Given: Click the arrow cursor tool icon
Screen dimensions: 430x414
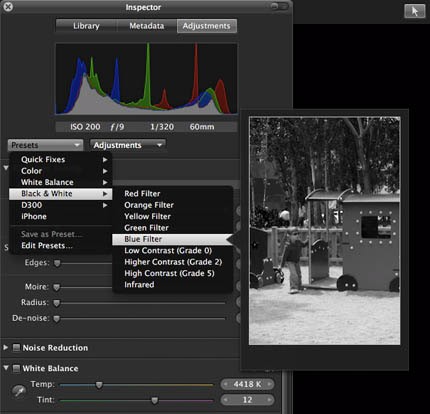Looking at the screenshot, I should click(x=415, y=11).
